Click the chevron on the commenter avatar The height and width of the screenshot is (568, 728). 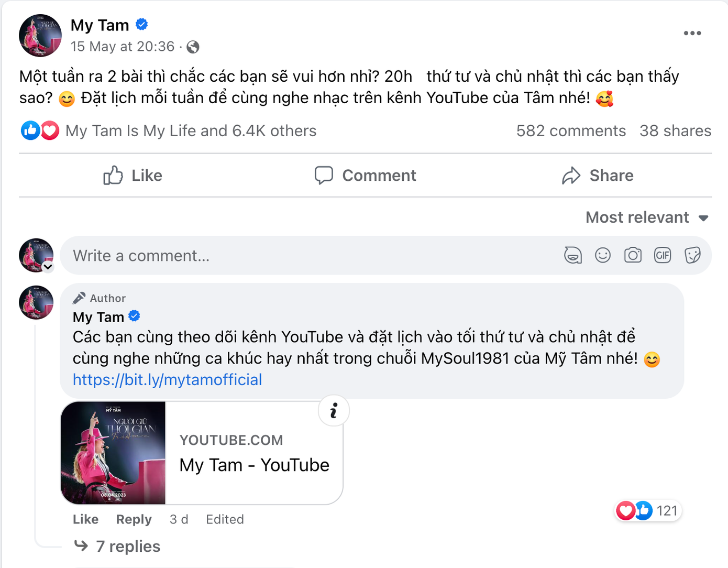pyautogui.click(x=49, y=267)
